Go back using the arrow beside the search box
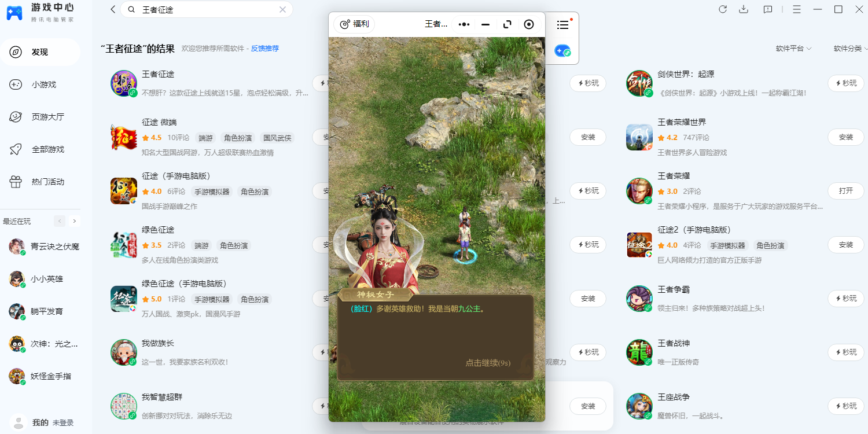Viewport: 868px width, 434px height. 113,9
